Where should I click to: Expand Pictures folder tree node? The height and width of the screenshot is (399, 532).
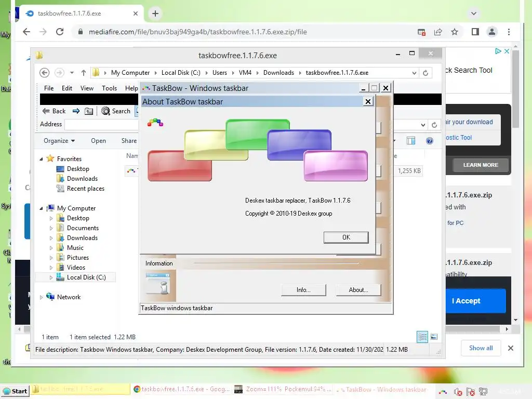(x=51, y=258)
